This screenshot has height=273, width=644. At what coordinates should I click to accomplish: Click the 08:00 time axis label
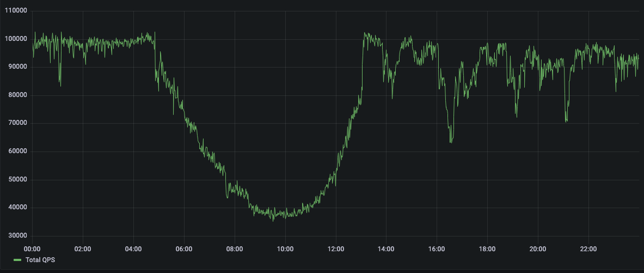pyautogui.click(x=235, y=248)
